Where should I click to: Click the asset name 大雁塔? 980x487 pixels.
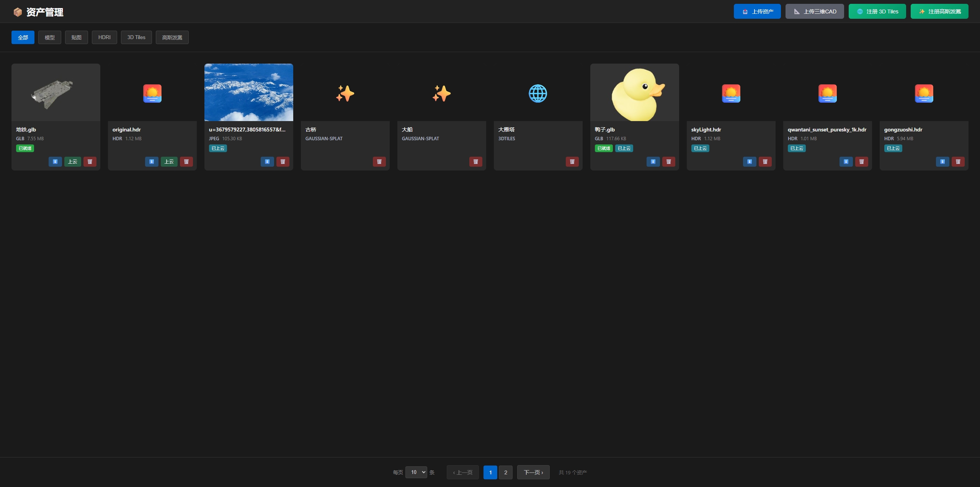pyautogui.click(x=506, y=130)
